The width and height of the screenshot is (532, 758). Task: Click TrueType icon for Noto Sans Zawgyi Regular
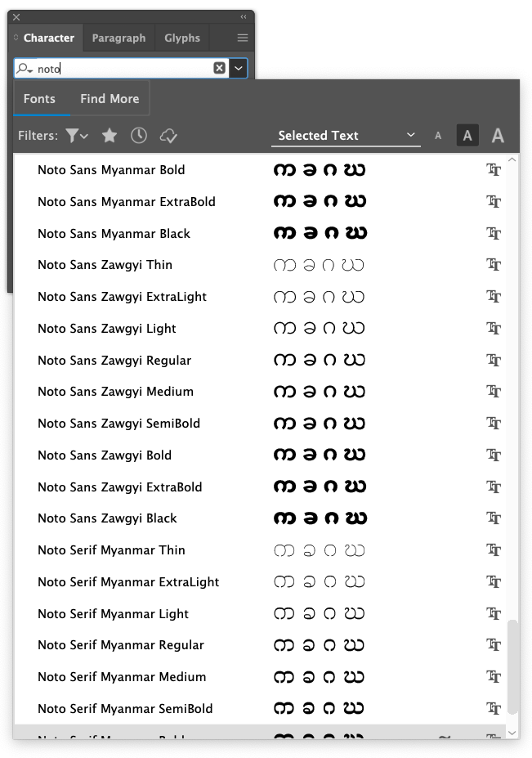coord(494,360)
